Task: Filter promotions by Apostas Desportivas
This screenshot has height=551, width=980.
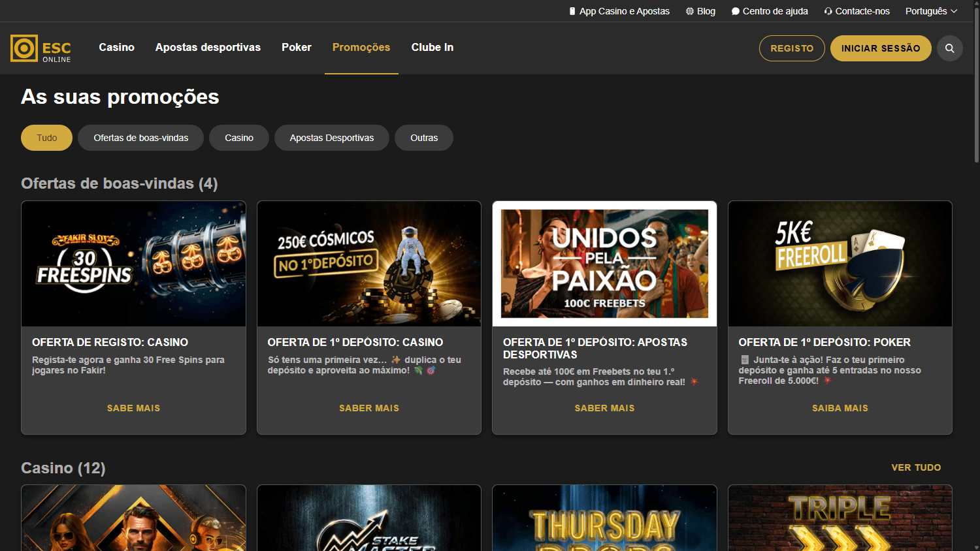Action: coord(332,138)
